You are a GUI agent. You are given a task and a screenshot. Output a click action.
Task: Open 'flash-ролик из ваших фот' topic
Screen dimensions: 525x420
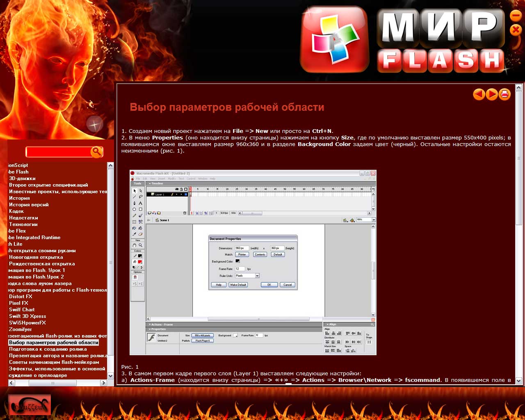[x=57, y=336]
